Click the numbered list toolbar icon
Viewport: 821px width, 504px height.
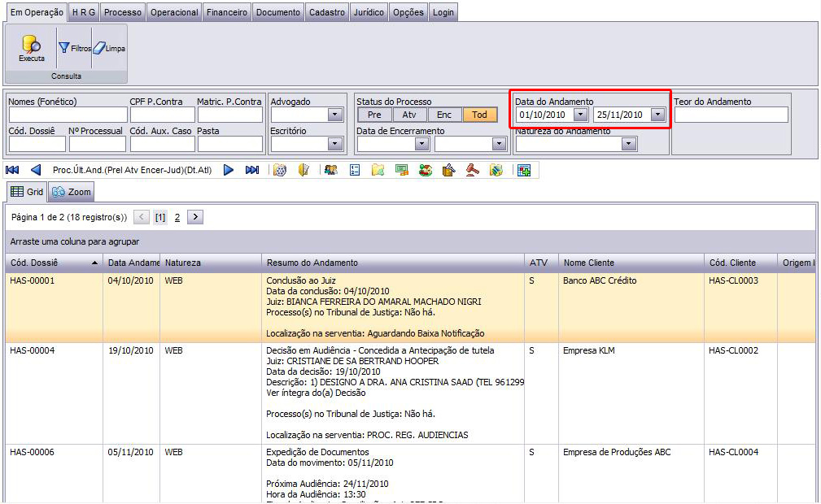pos(355,170)
